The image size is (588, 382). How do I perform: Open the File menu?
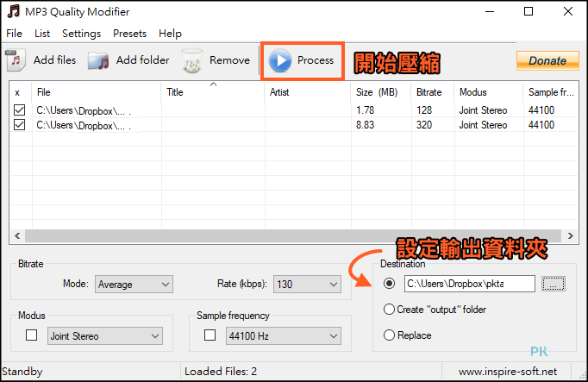point(15,34)
